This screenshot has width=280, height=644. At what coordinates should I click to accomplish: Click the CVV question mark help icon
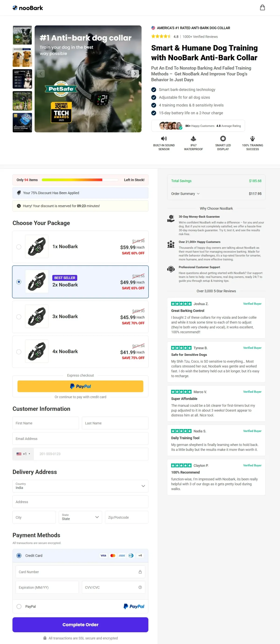point(140,587)
